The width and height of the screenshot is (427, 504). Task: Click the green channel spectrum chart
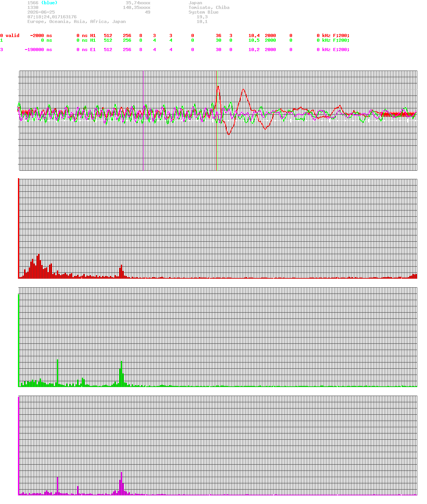pos(218,337)
